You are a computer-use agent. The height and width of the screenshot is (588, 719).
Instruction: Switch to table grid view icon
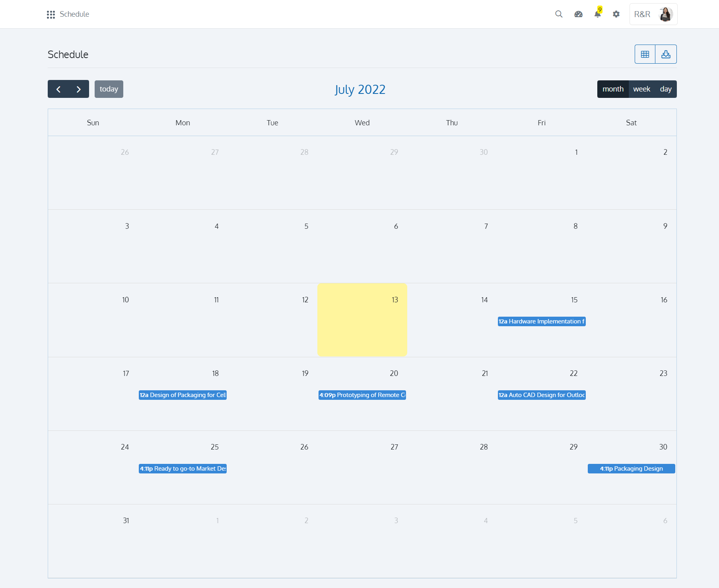point(645,54)
